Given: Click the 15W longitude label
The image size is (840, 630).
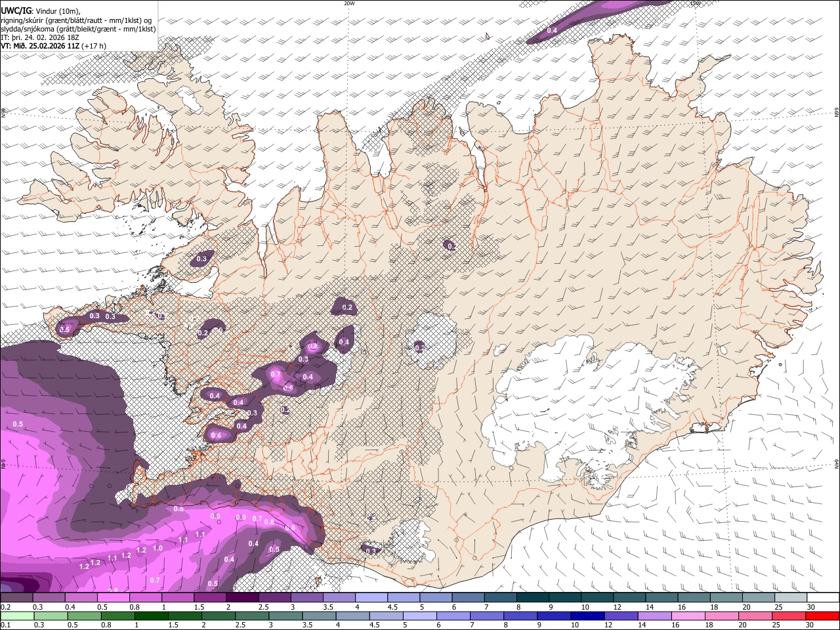Looking at the screenshot, I should [x=695, y=3].
